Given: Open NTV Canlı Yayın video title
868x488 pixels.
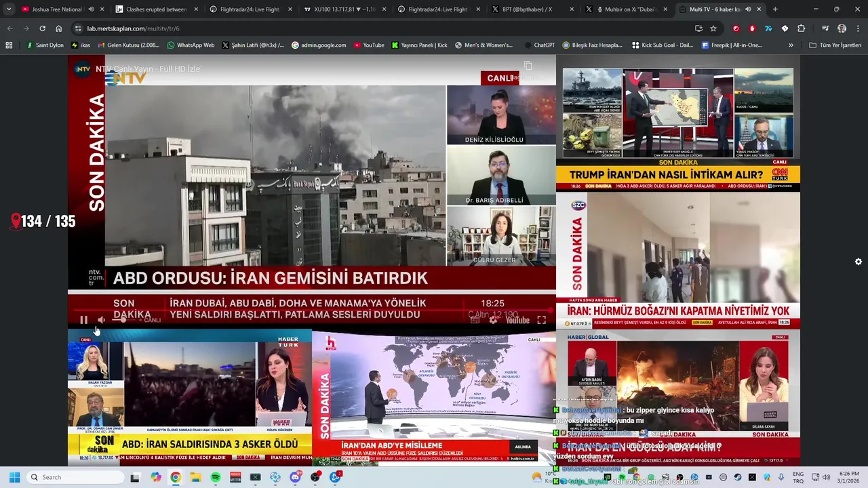Looking at the screenshot, I should click(x=148, y=69).
